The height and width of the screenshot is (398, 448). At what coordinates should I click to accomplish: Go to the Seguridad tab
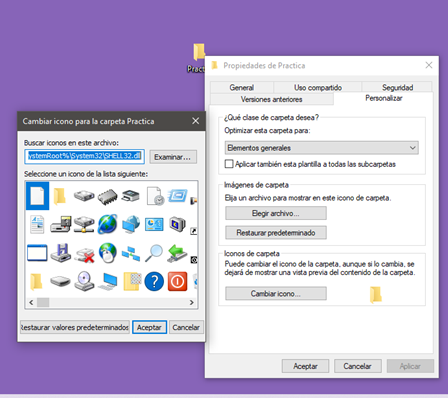click(x=397, y=88)
